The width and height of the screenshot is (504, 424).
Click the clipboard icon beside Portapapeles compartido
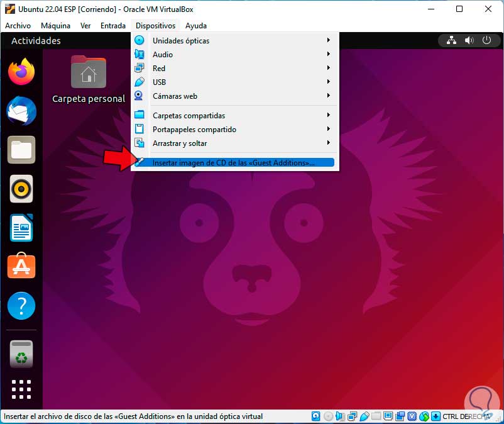[x=139, y=129]
